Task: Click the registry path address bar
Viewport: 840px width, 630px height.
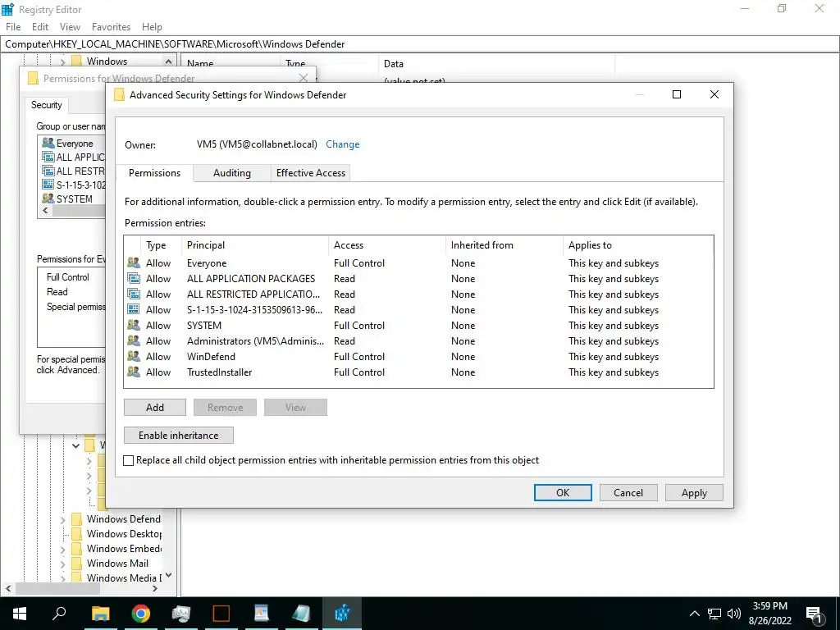Action: pyautogui.click(x=420, y=44)
